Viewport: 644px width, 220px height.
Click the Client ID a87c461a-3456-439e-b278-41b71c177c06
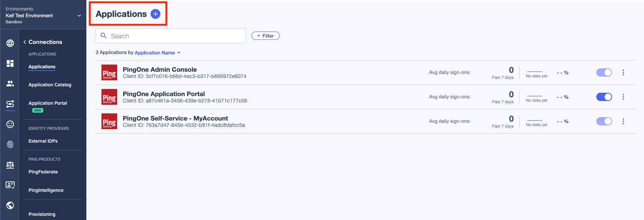tap(185, 101)
